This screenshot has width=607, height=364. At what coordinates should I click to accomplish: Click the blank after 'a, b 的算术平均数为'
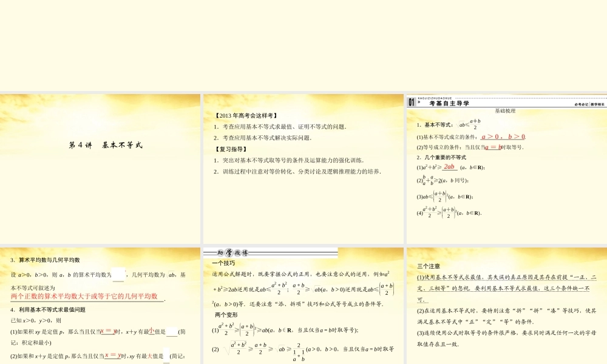click(118, 274)
